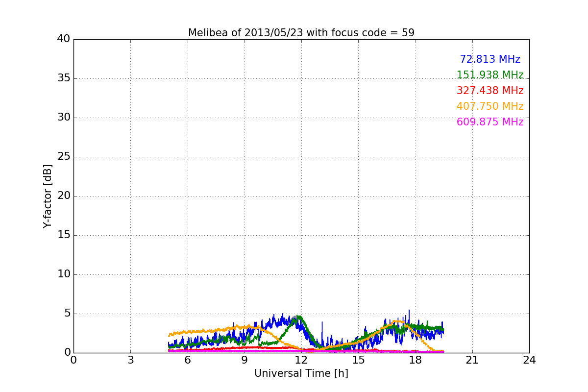Click the 'Universal Time [h]' axis label
The height and width of the screenshot is (392, 588).
coord(301,373)
